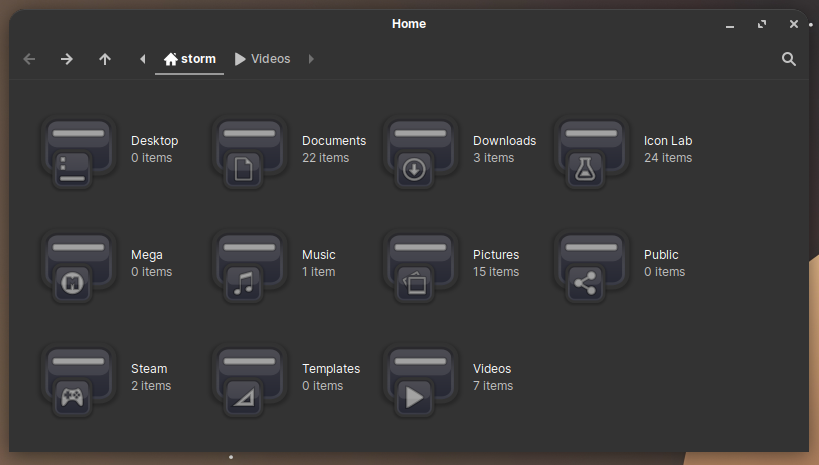Click the "Desktop" folder name
This screenshot has height=465, width=819.
[155, 141]
